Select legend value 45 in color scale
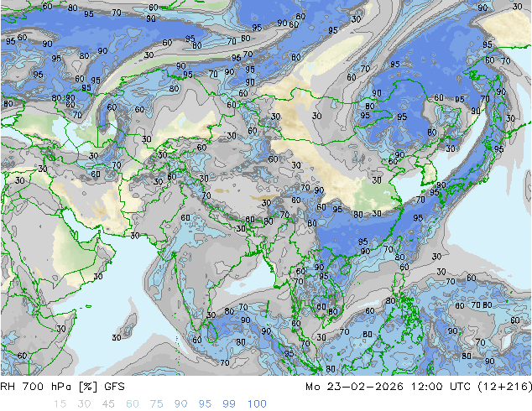Viewport: 532px width, 411px height. pos(108,404)
